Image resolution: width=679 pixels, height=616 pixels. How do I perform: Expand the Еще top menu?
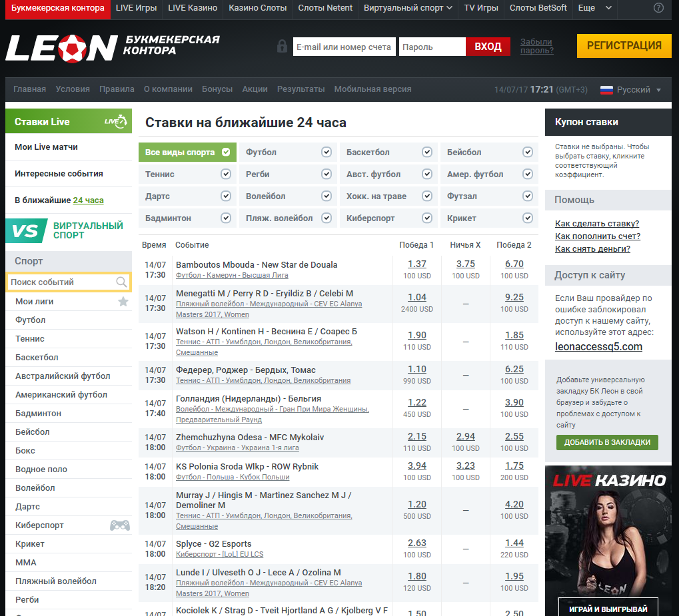pyautogui.click(x=595, y=8)
